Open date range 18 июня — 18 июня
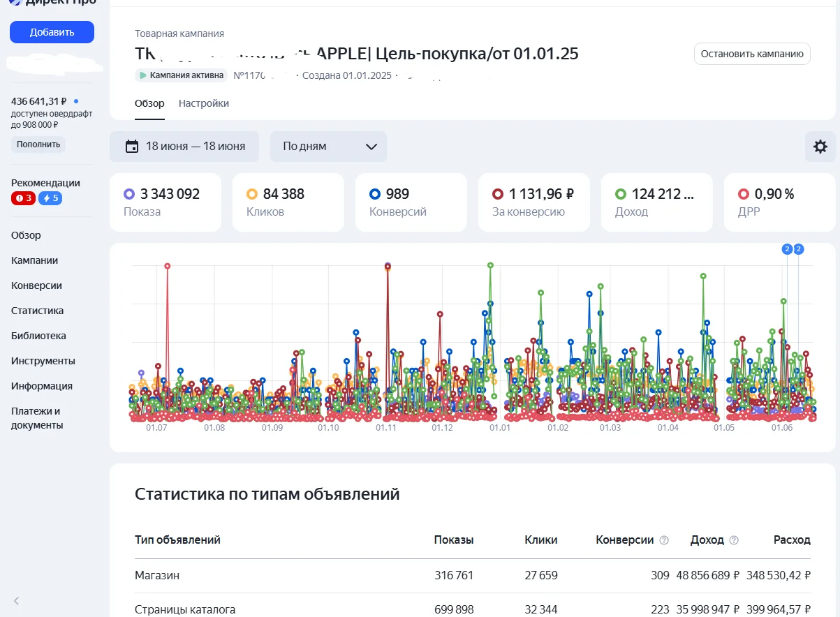 (184, 147)
